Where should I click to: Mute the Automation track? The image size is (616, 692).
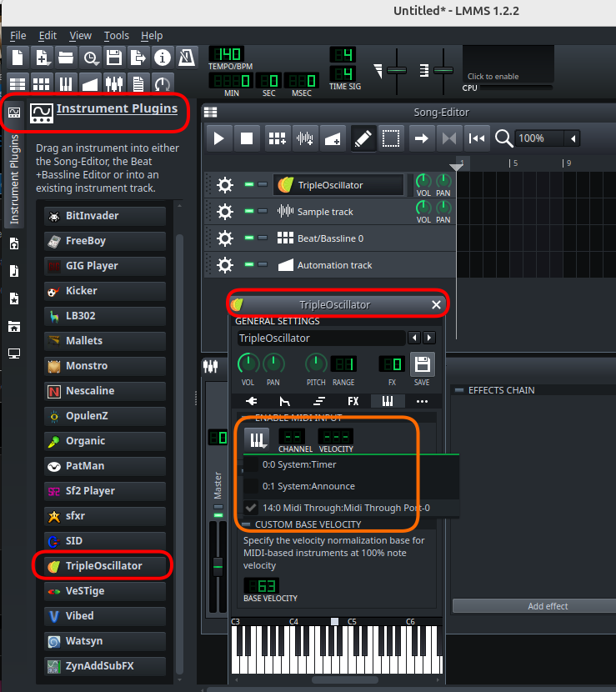click(249, 265)
